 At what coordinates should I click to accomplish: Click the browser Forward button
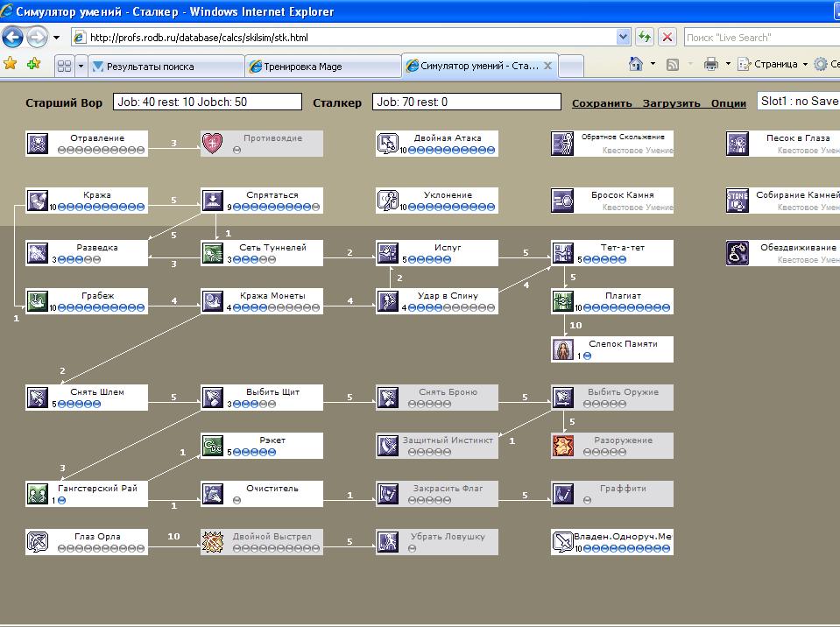point(37,38)
